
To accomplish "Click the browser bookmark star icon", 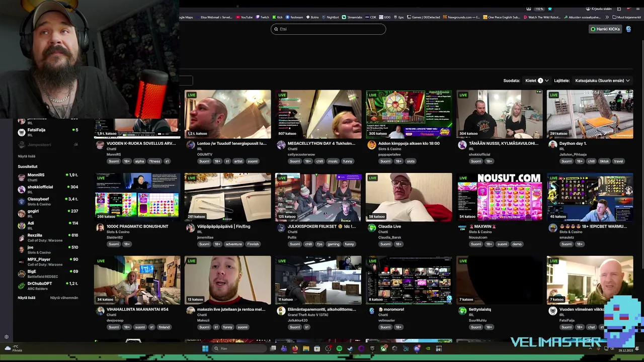I will [550, 9].
